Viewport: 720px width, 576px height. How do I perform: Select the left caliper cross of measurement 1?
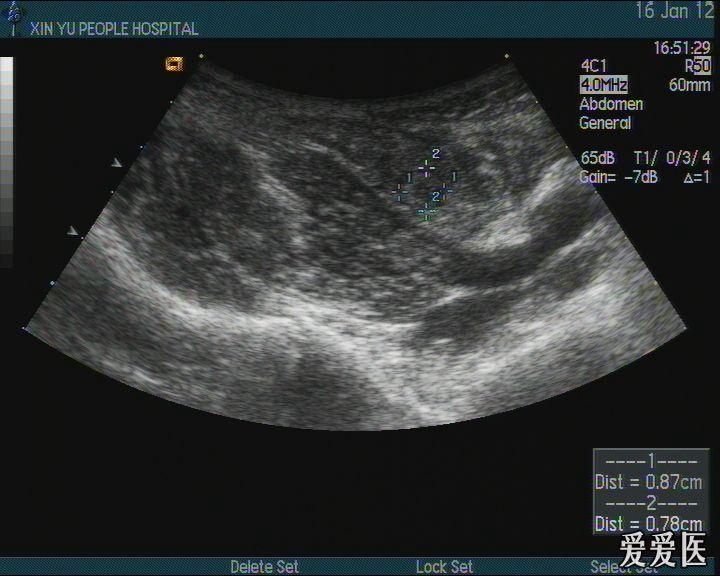pyautogui.click(x=400, y=190)
